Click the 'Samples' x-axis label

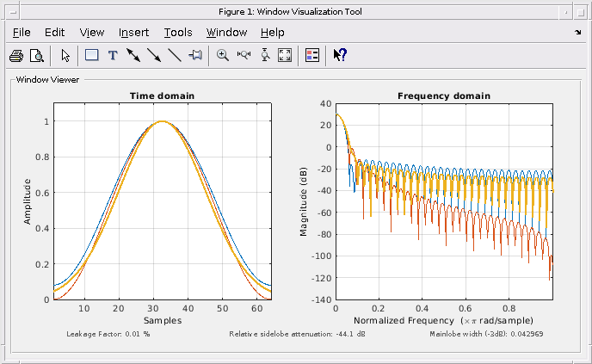pyautogui.click(x=163, y=321)
